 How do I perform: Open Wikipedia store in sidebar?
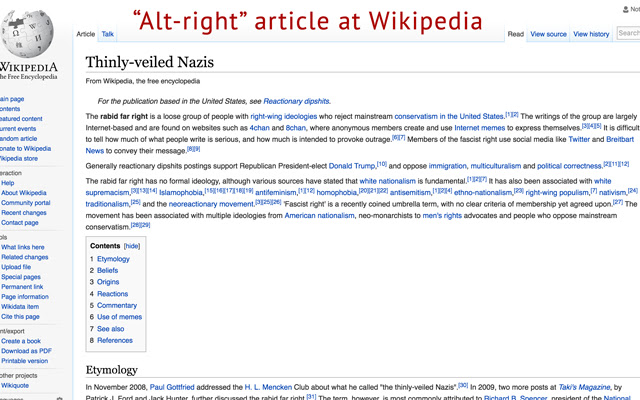(x=19, y=158)
